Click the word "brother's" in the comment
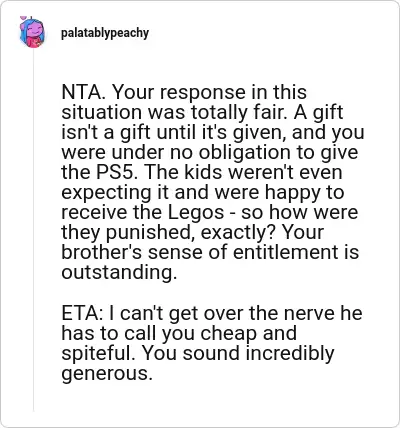The height and width of the screenshot is (428, 400). point(102,252)
